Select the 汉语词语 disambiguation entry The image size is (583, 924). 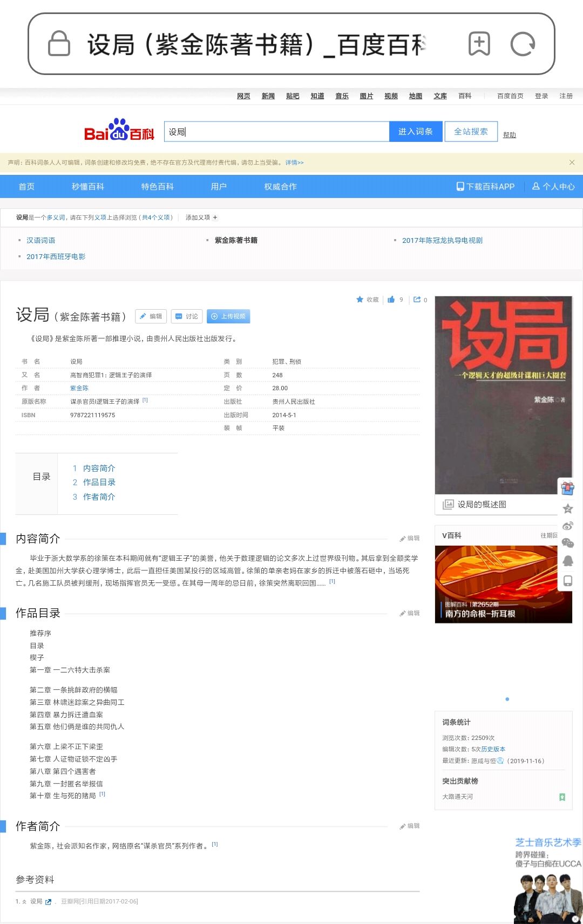41,241
